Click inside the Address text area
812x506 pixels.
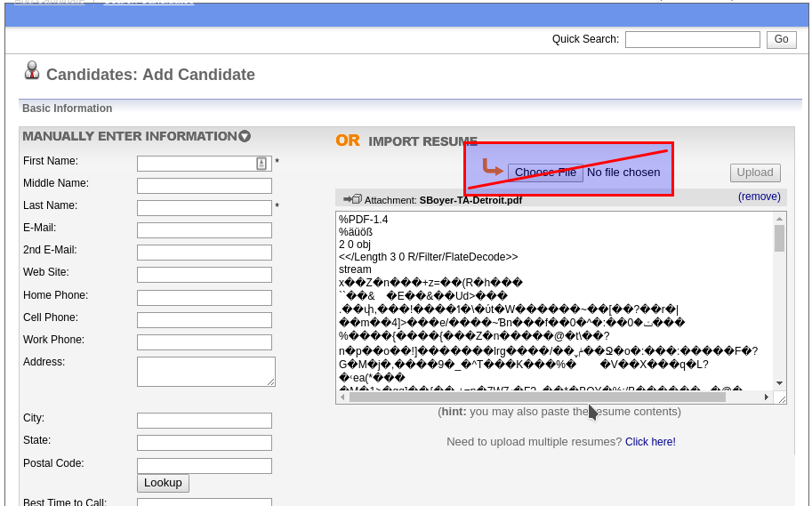coord(206,372)
